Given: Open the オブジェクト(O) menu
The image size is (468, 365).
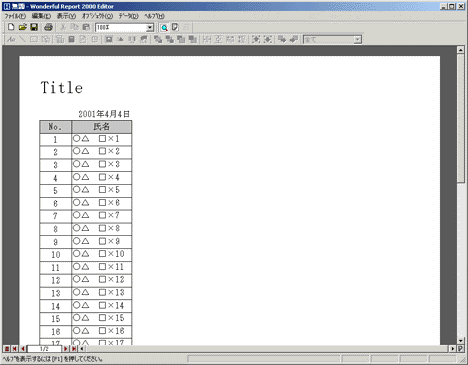Looking at the screenshot, I should 97,16.
